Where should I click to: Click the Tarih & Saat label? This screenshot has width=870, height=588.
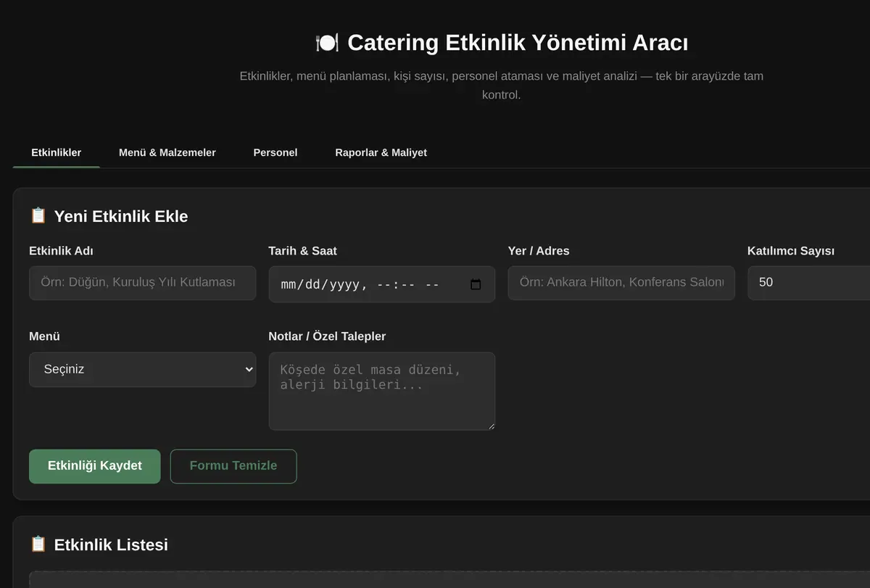303,251
